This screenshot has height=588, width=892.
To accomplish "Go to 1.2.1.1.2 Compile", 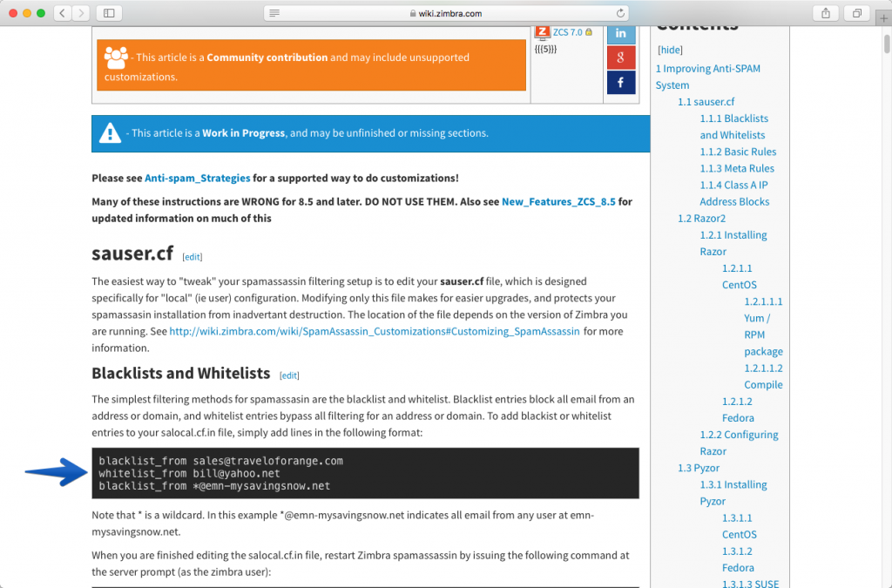I will pyautogui.click(x=763, y=376).
